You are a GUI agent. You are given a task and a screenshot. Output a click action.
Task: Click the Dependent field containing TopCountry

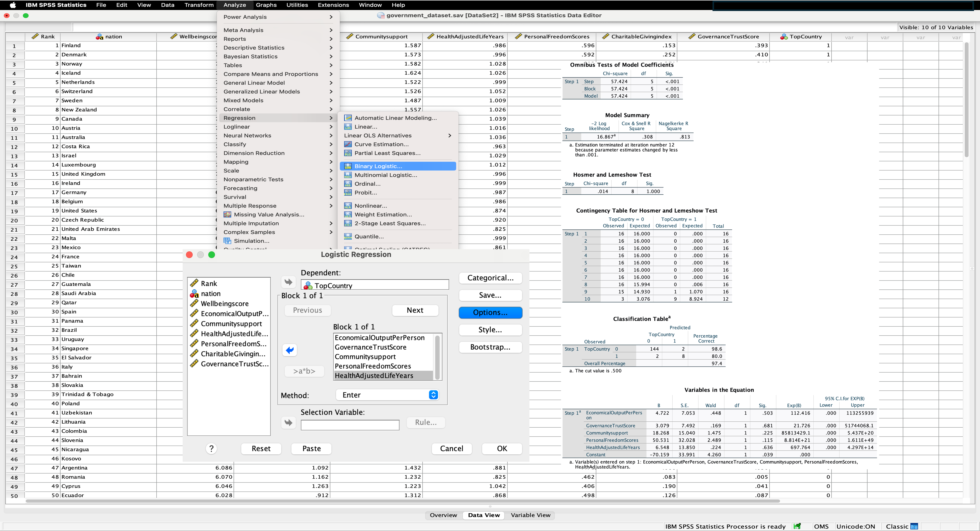(375, 285)
